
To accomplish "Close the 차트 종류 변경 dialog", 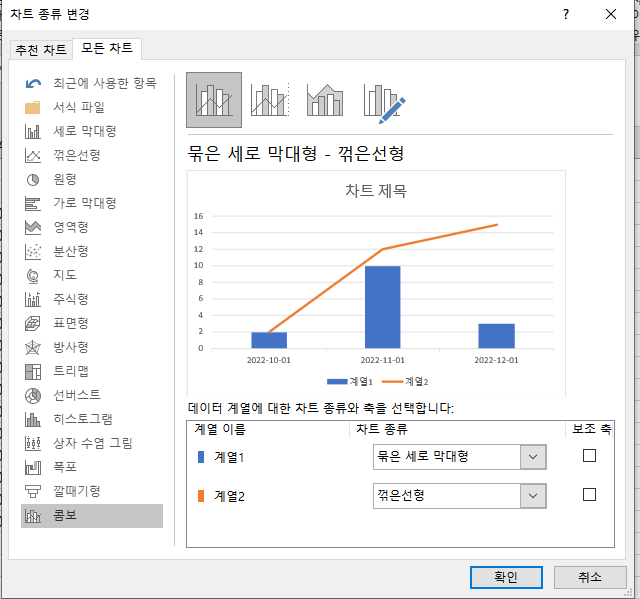I will click(x=611, y=15).
